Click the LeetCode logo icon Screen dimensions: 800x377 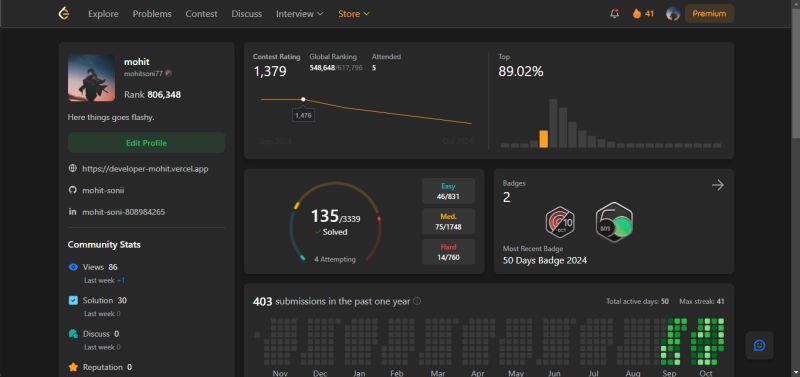[64, 14]
